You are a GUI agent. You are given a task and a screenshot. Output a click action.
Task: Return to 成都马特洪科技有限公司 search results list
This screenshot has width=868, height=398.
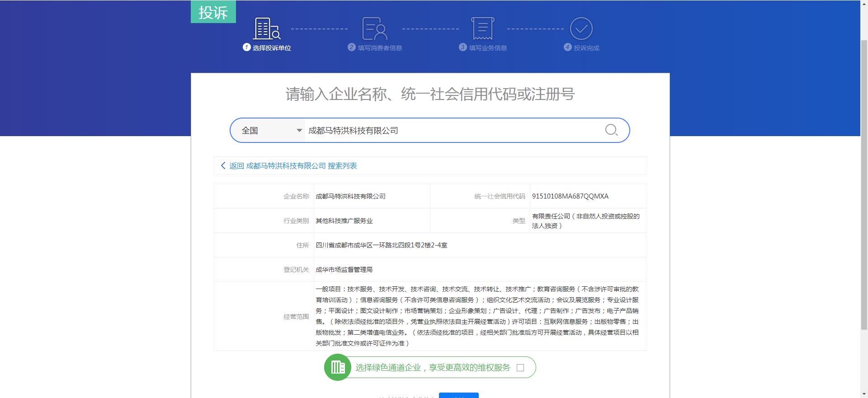293,166
